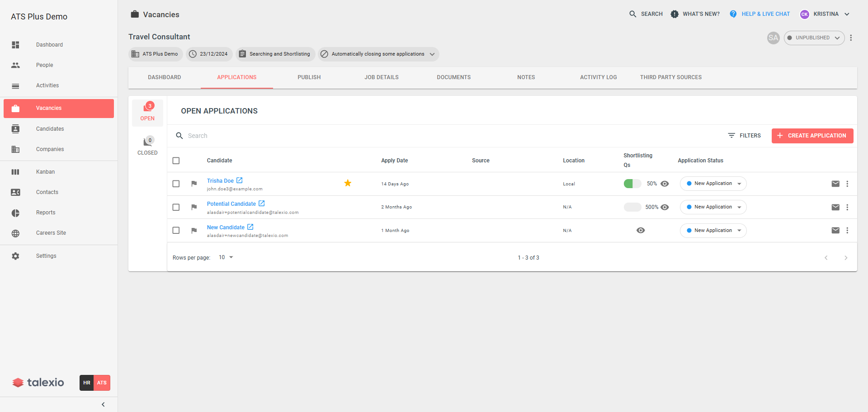Screen dimensions: 868x412
Task: Open more options for Trisha Doe row
Action: (847, 184)
